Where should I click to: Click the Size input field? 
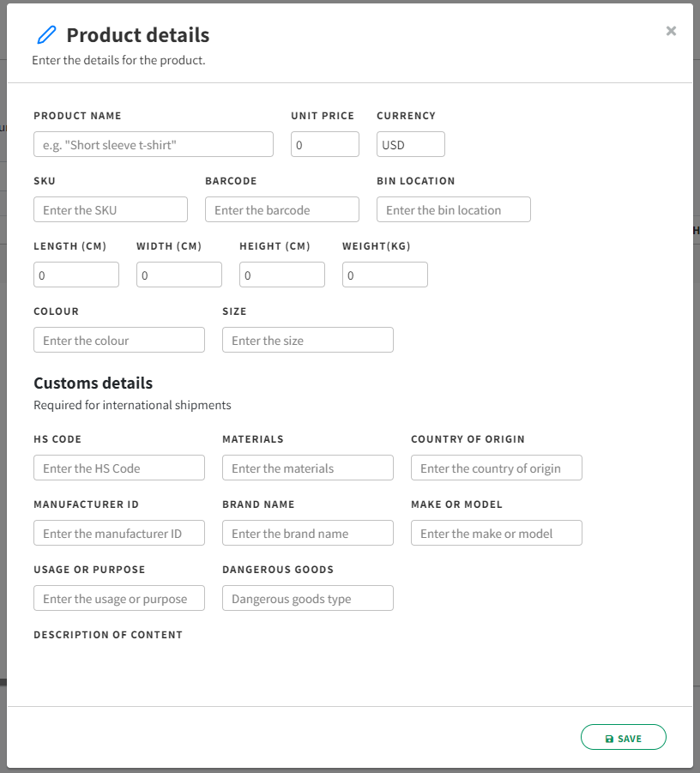pyautogui.click(x=308, y=340)
